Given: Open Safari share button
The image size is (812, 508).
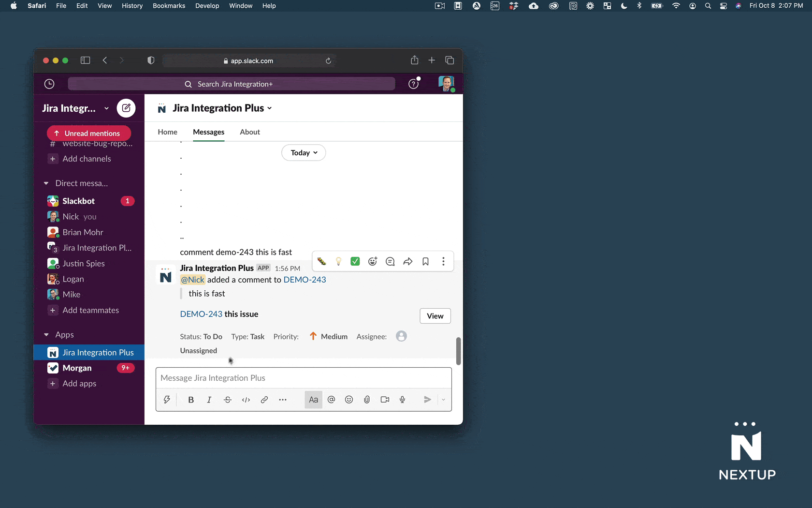Looking at the screenshot, I should [414, 60].
